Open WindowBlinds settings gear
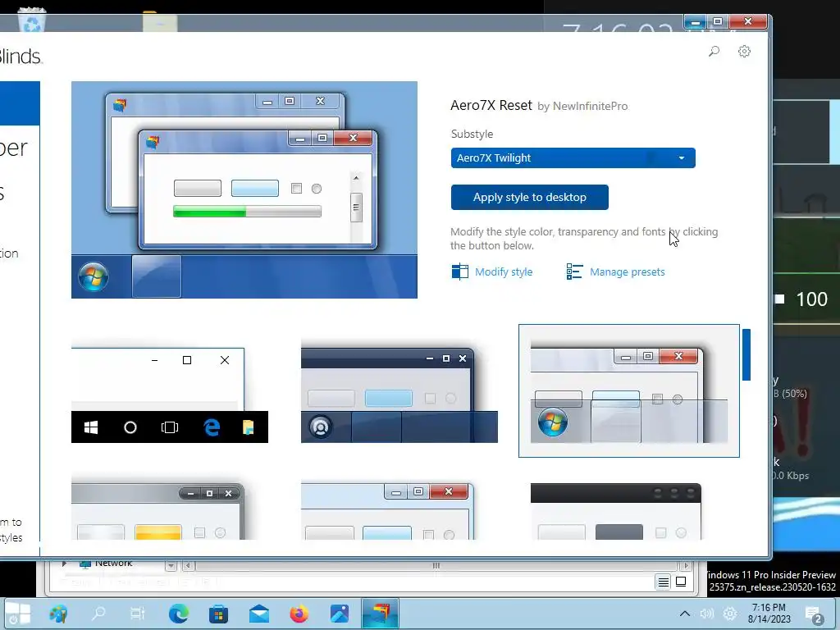The width and height of the screenshot is (840, 630). point(744,52)
